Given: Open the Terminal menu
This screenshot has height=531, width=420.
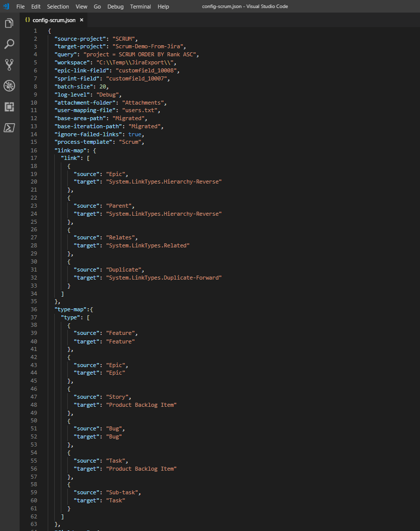Looking at the screenshot, I should point(141,7).
